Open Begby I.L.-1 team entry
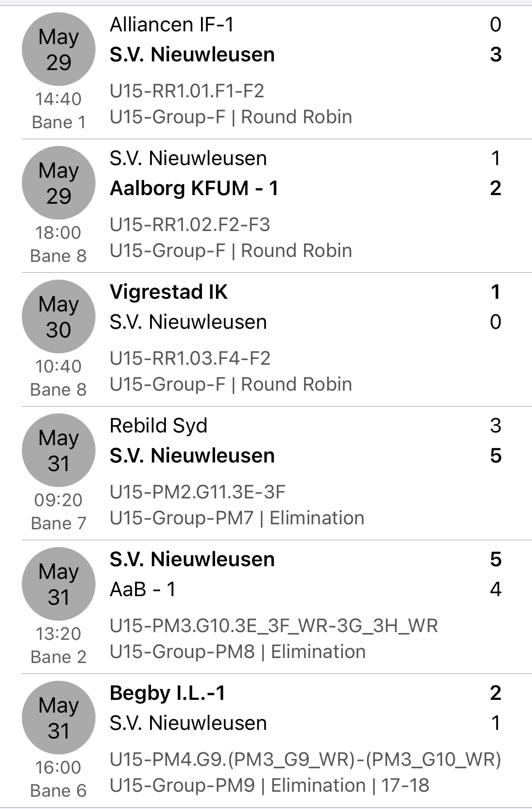Image resolution: width=532 pixels, height=809 pixels. click(x=168, y=693)
